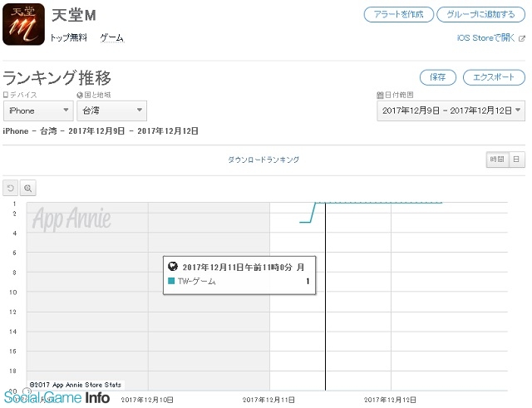This screenshot has width=532, height=408.
Task: Click the 天堂M app icon thumbnail
Action: click(24, 24)
